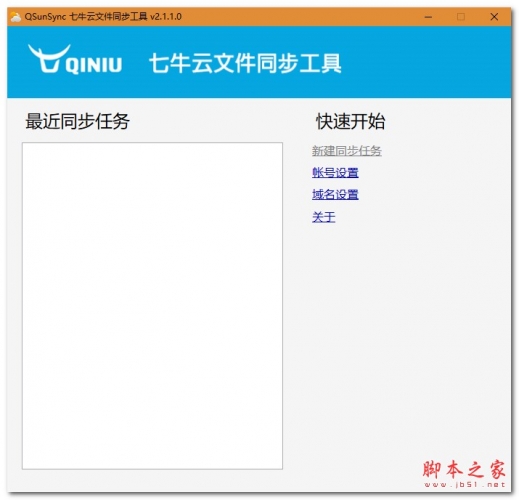Click the www.jb51.net watermark text
Viewport: 519px width, 500px height.
coord(465,485)
